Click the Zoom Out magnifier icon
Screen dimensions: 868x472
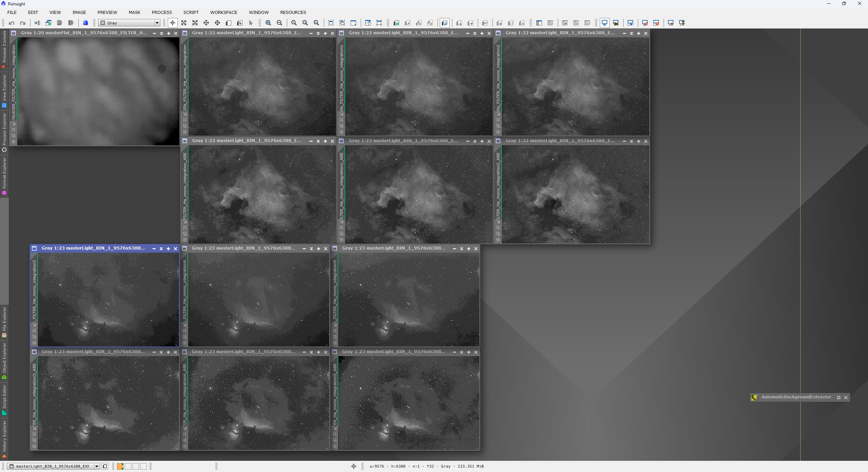click(x=279, y=23)
